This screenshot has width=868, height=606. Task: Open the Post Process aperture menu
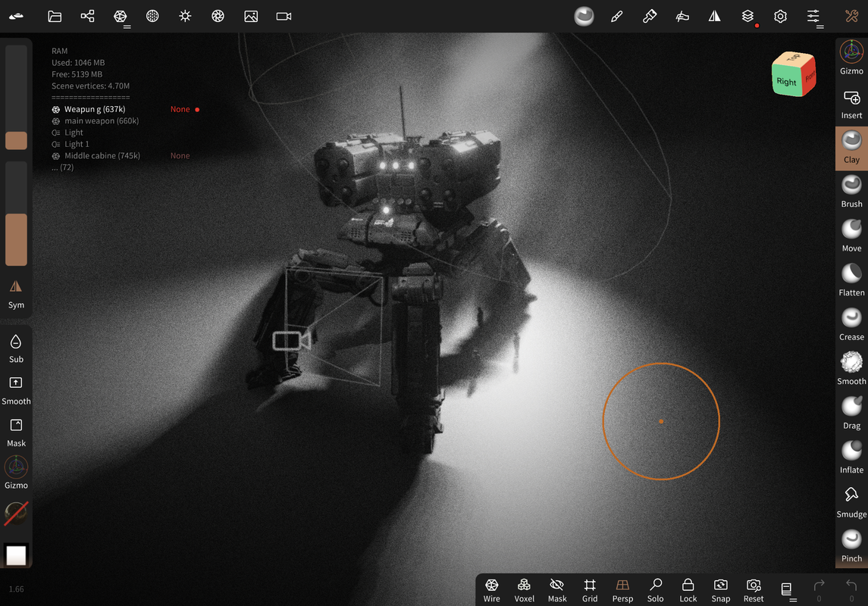[x=218, y=16]
